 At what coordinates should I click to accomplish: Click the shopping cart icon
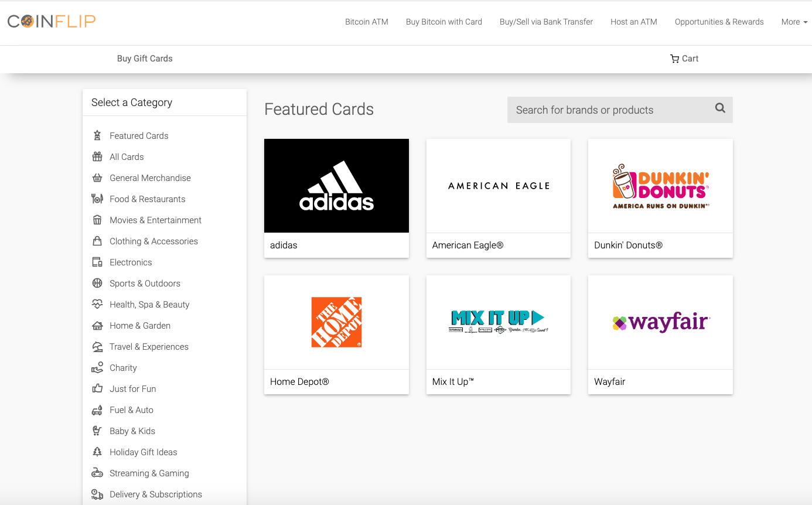674,59
